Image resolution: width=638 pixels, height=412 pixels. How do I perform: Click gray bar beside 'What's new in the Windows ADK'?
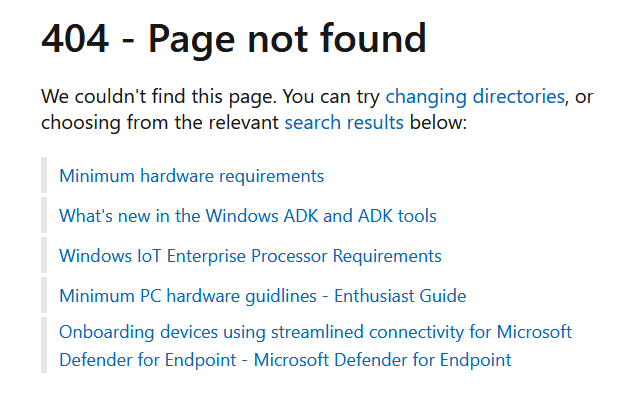click(x=44, y=215)
